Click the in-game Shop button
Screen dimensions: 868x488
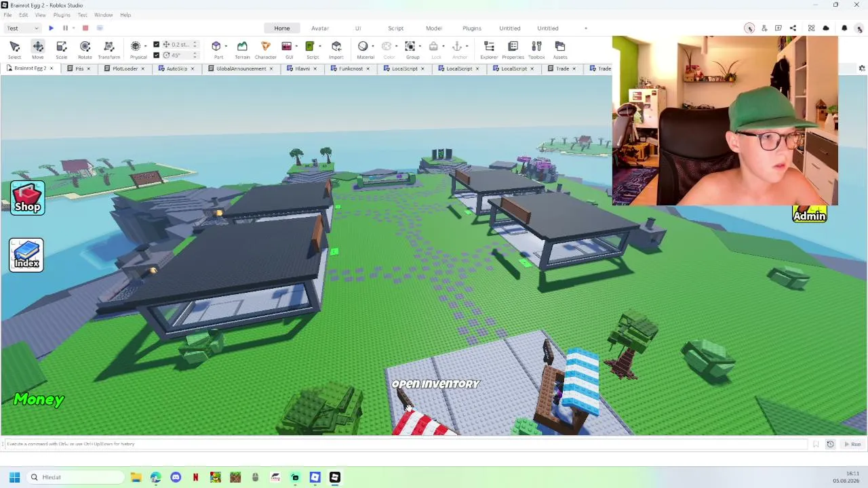pos(27,198)
